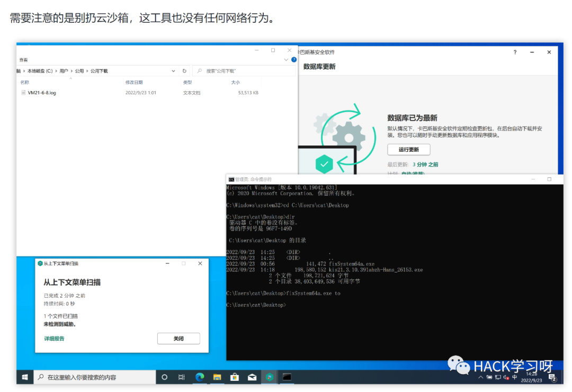This screenshot has height=392, width=572.
Task: Sort files by the 类型 column
Action: [187, 83]
